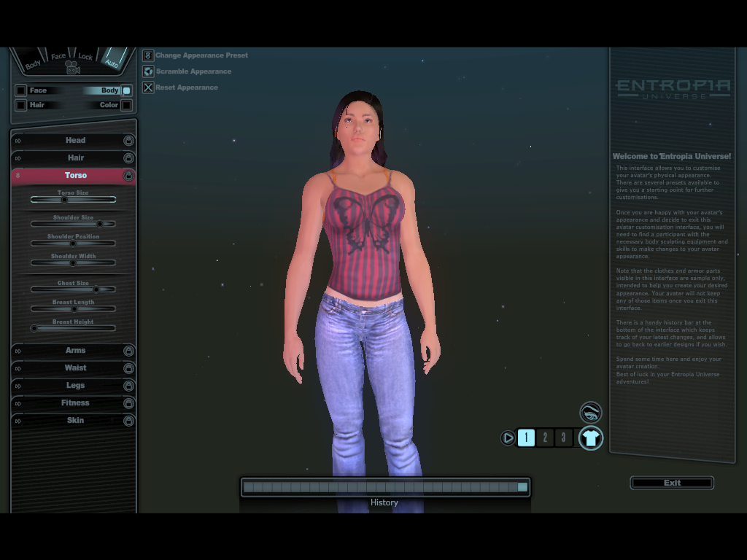Adjust the Torso Size slider

[63, 199]
